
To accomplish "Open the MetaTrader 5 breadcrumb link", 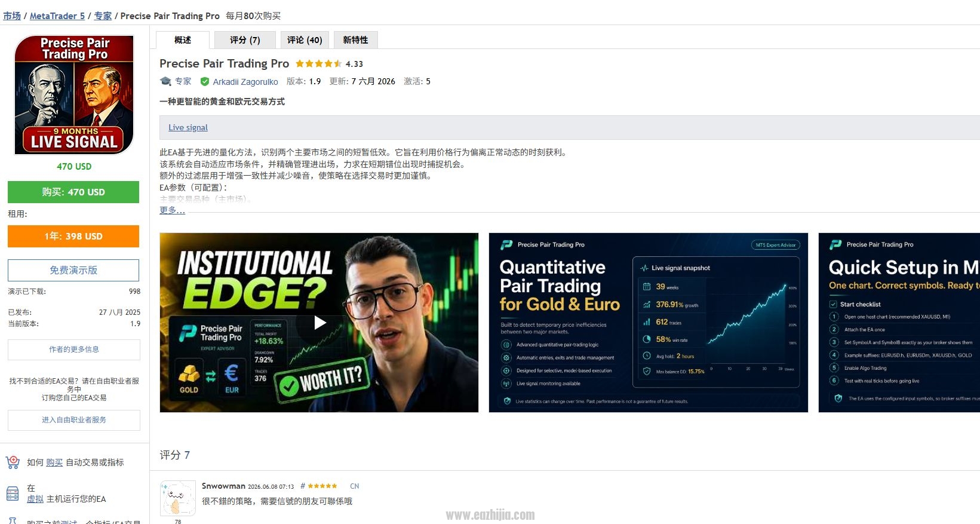I will coord(57,16).
